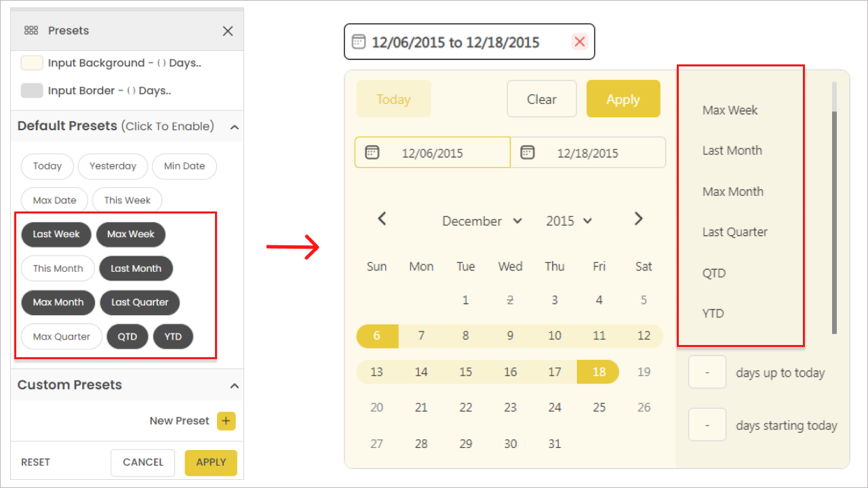Screen dimensions: 868x488
Task: Open the December month dropdown
Action: coord(481,221)
